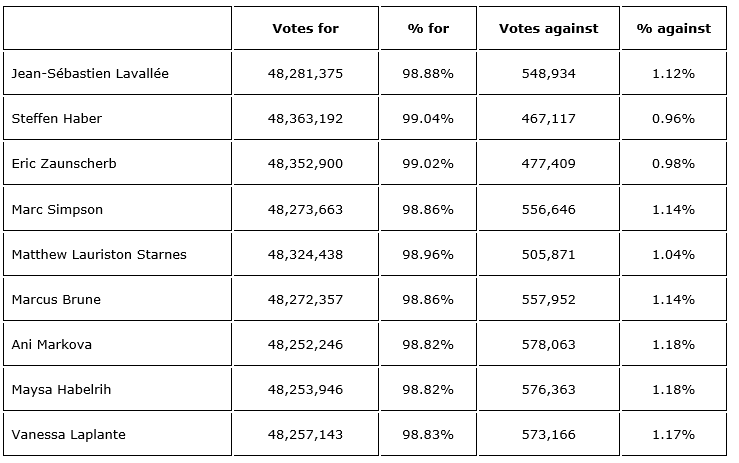Select the 1.04% against cell
The height and width of the screenshot is (463, 739).
point(673,255)
